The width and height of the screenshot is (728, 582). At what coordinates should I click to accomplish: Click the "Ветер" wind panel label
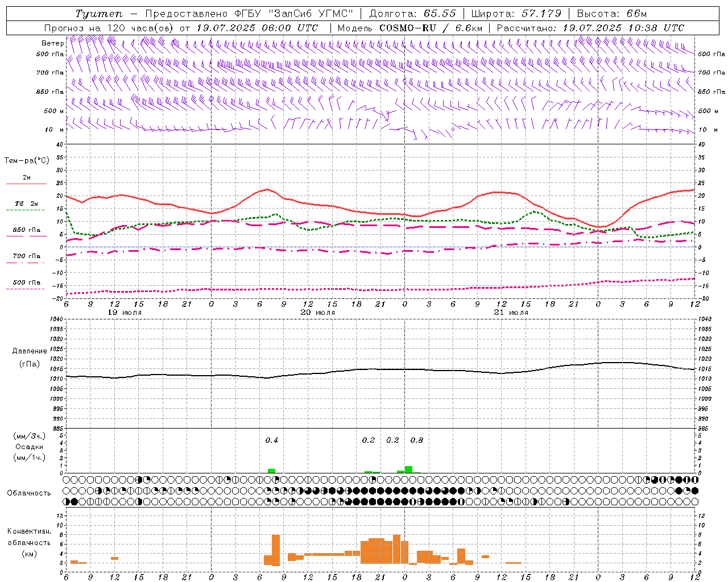click(x=52, y=43)
